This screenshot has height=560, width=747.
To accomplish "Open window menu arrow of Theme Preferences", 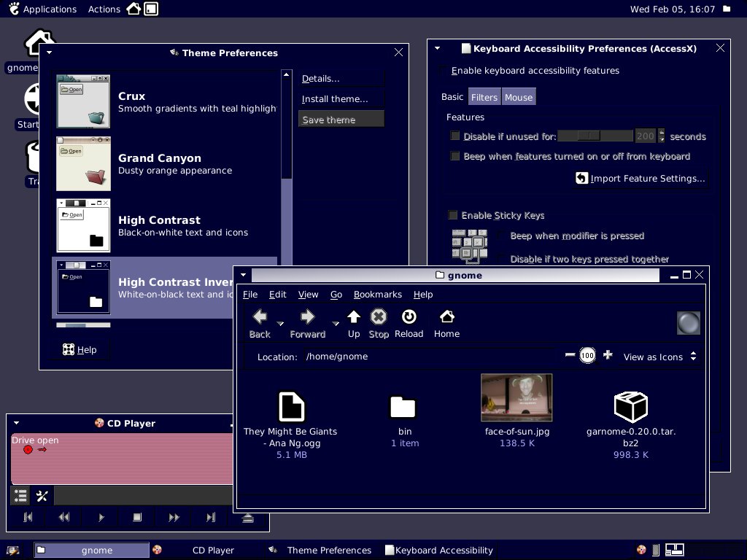I will pyautogui.click(x=49, y=52).
